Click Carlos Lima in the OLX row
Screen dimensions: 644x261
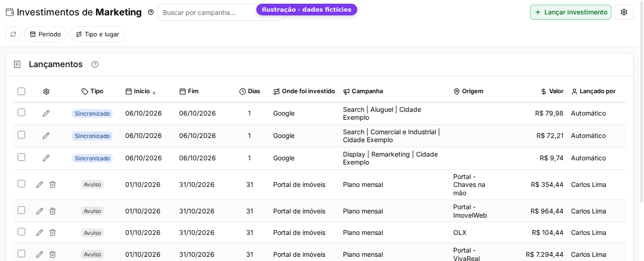click(x=589, y=233)
